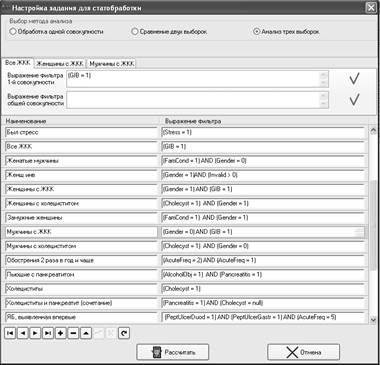Click '(Gender = 0)AND (GIB = 1)' expression
The height and width of the screenshot is (365, 380).
coord(263,232)
